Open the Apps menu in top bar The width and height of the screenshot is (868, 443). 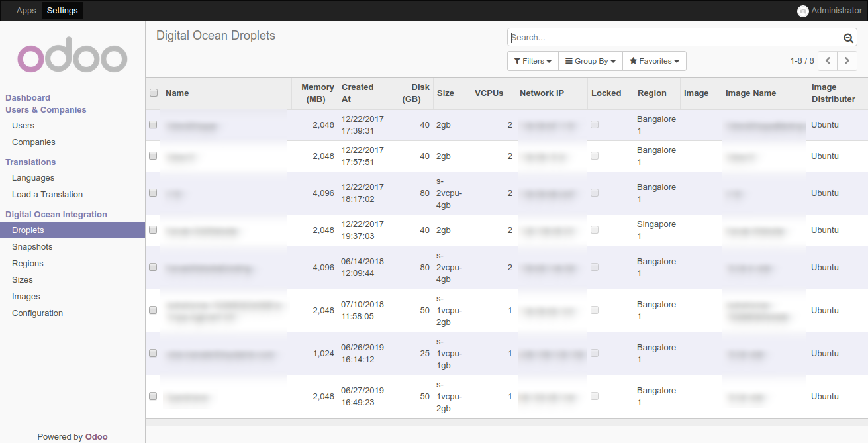point(26,11)
